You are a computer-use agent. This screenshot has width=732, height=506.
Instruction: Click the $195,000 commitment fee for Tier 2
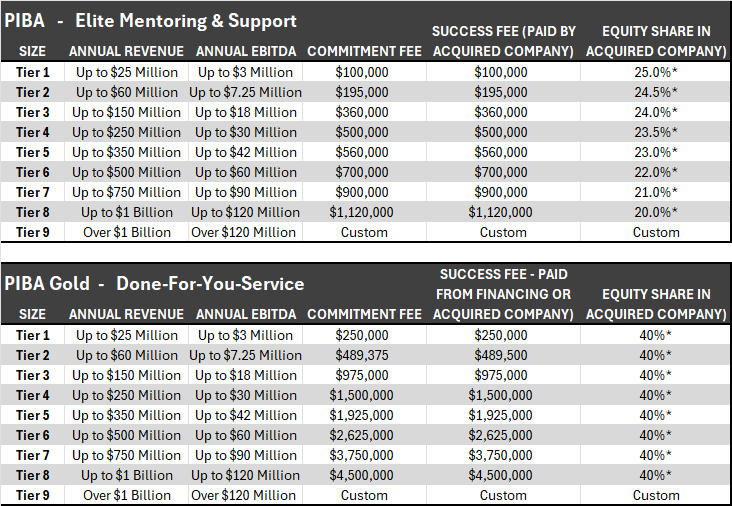tap(362, 92)
